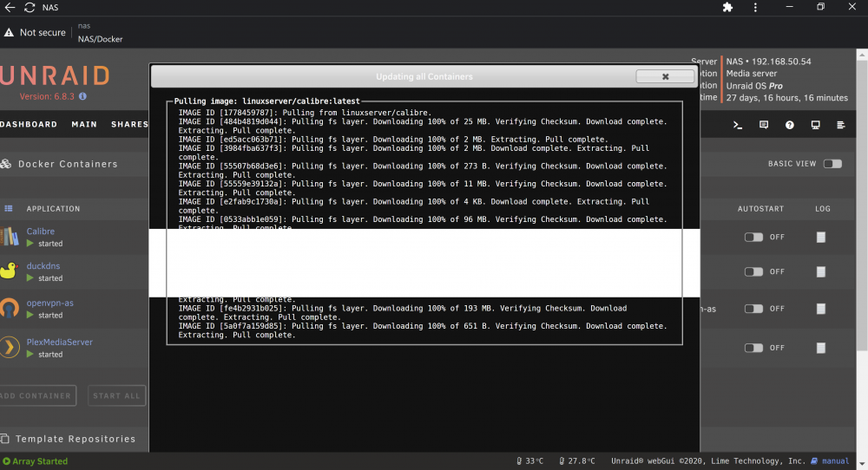Click the Docker Containers section icon

click(5, 164)
